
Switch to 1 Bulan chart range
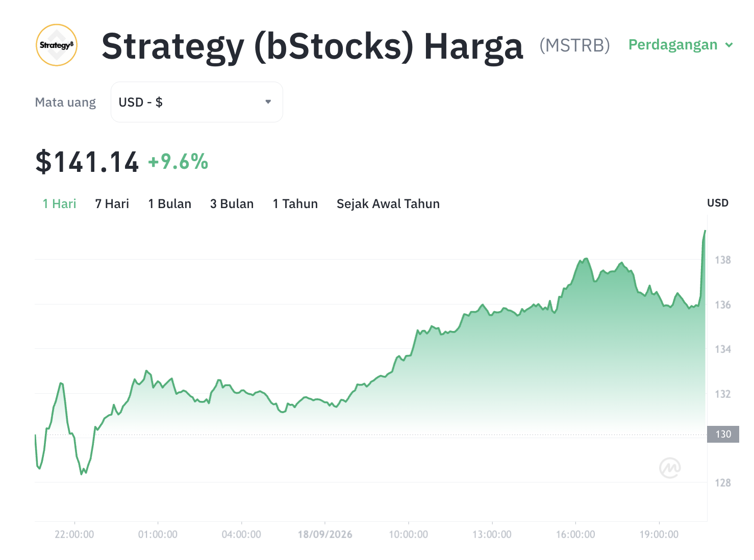[170, 204]
